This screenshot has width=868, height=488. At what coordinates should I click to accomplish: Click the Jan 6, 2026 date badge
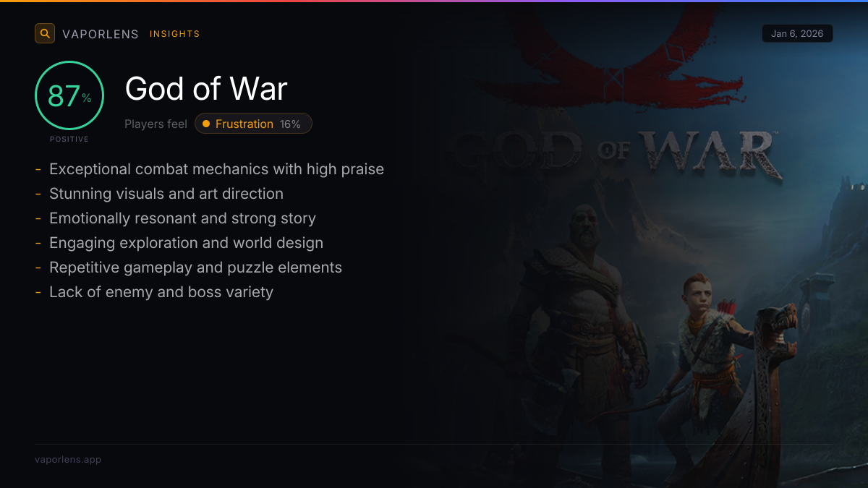click(x=797, y=33)
